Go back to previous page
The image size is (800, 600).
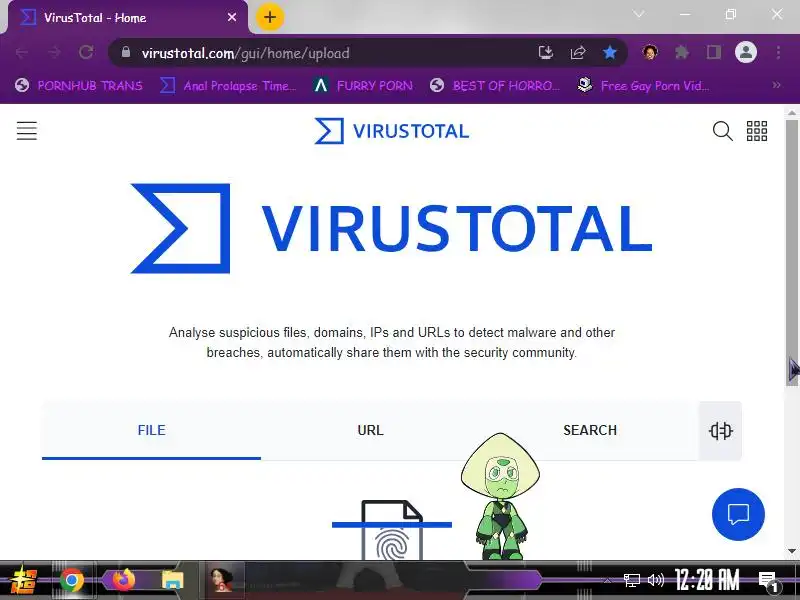coord(22,53)
